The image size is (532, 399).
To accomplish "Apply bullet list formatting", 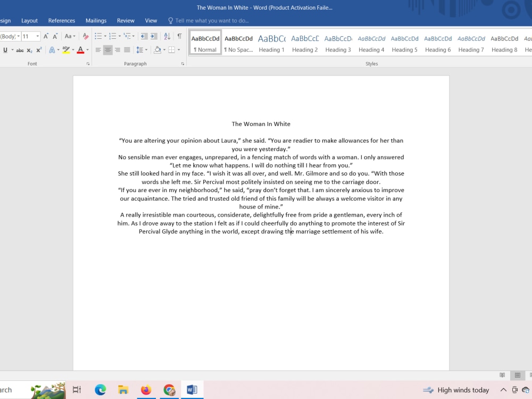I will tap(98, 36).
